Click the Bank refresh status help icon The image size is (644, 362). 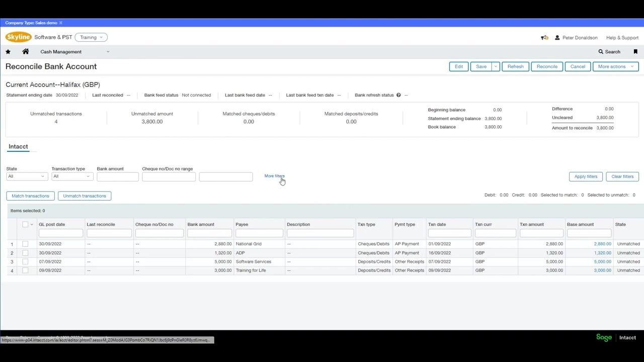(x=398, y=95)
